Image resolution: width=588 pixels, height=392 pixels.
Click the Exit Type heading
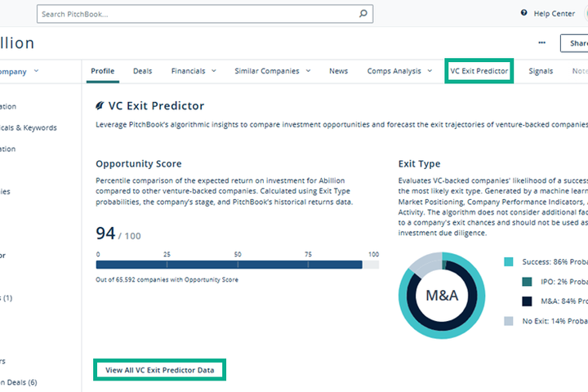419,163
